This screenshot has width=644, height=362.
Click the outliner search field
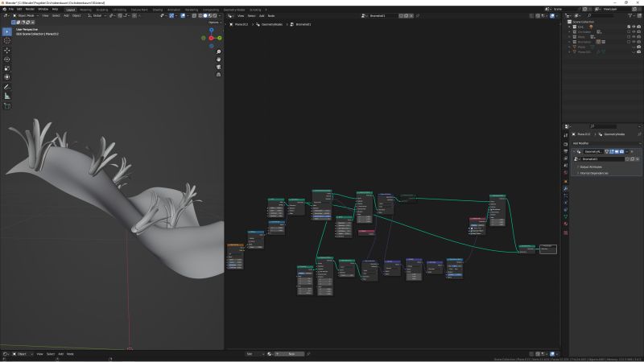tap(601, 15)
